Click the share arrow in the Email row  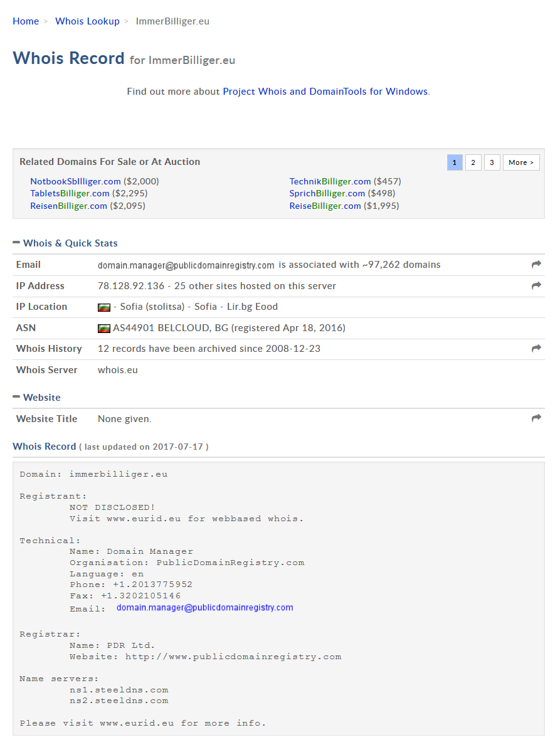[x=536, y=265]
